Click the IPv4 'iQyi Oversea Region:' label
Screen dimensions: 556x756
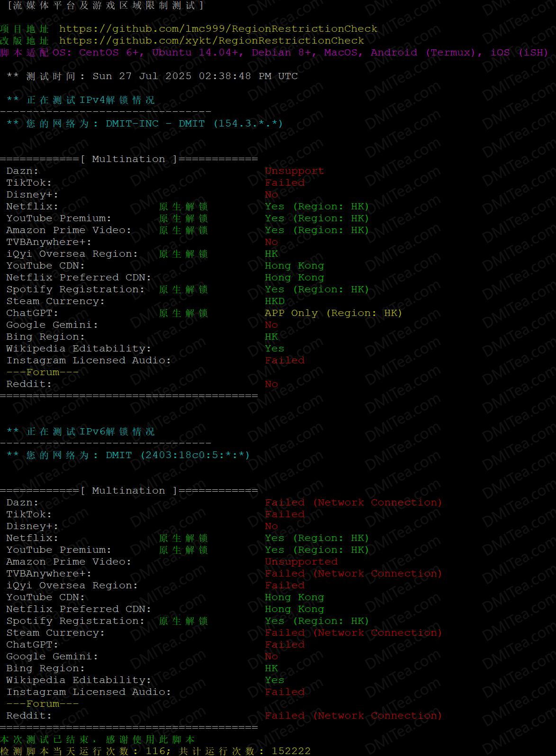click(x=72, y=254)
